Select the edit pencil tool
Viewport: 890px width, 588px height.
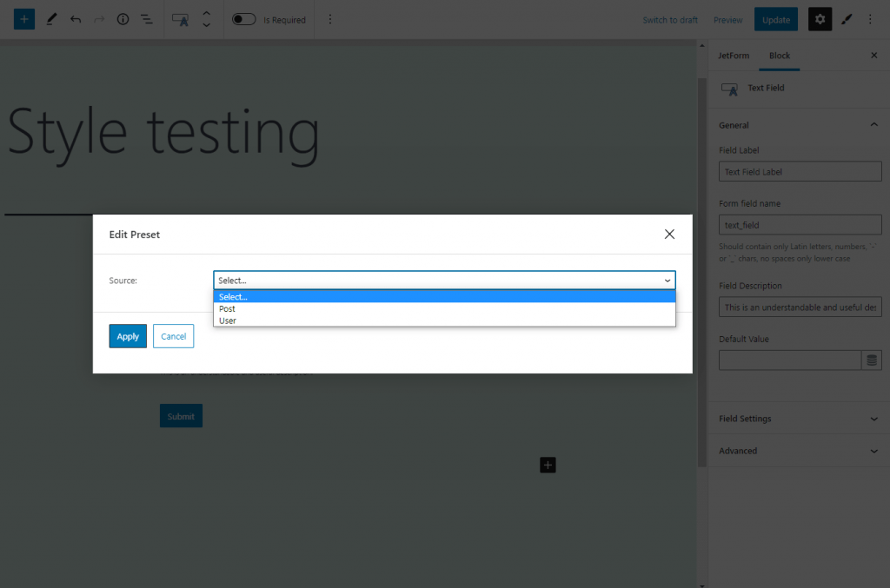point(51,19)
